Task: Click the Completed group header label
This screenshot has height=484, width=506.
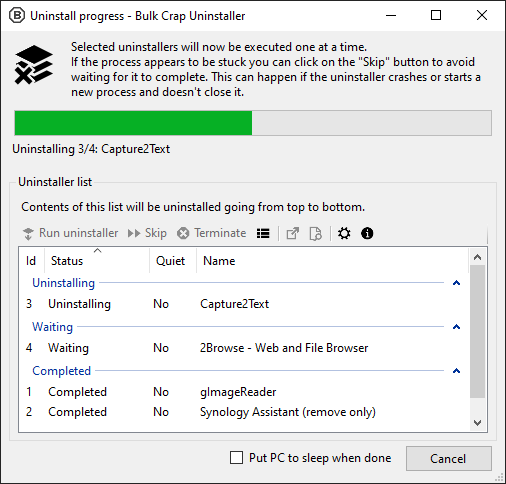Action: [x=61, y=371]
